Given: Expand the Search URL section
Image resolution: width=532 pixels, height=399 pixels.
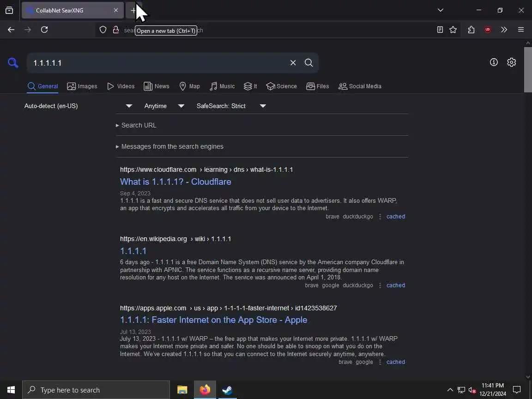Looking at the screenshot, I should pos(136,125).
